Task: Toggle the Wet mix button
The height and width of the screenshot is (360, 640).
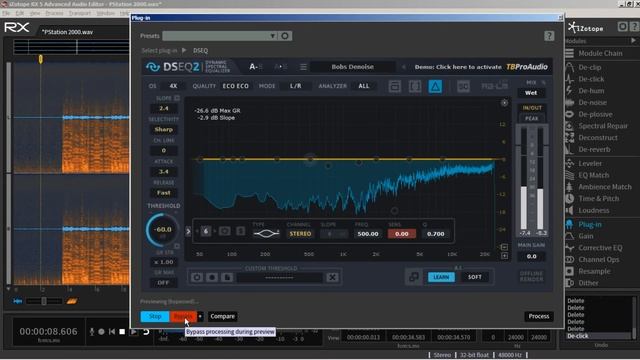Action: tap(531, 93)
